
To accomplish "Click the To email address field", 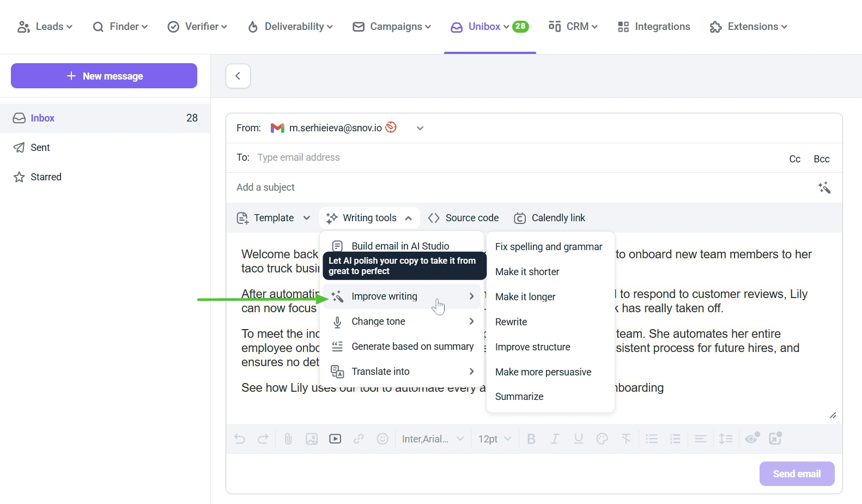I will pyautogui.click(x=512, y=158).
